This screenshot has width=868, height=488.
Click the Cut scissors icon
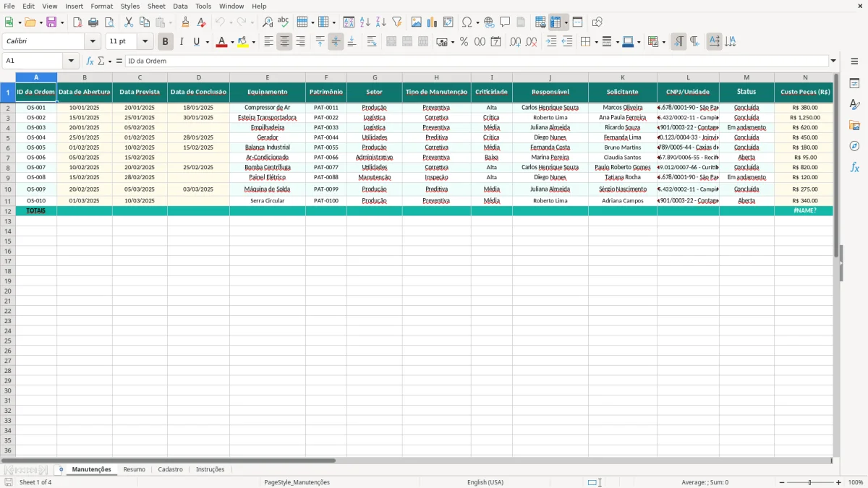[x=129, y=22]
